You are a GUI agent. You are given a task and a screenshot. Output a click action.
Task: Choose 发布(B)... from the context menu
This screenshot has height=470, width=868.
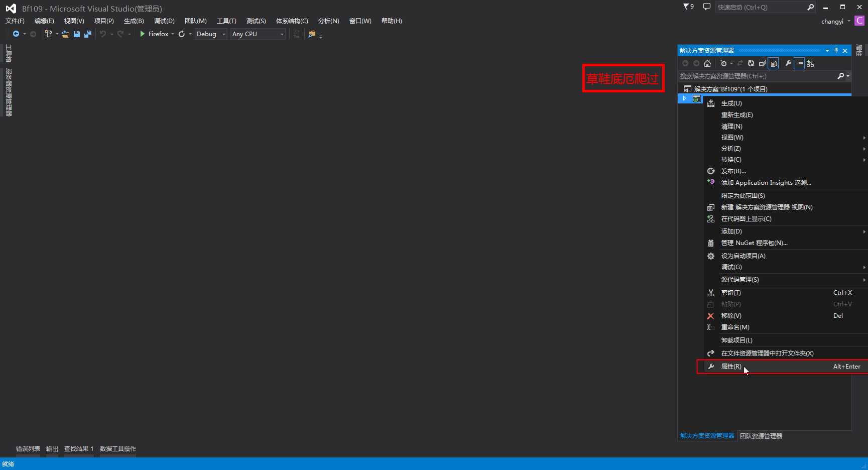point(786,171)
